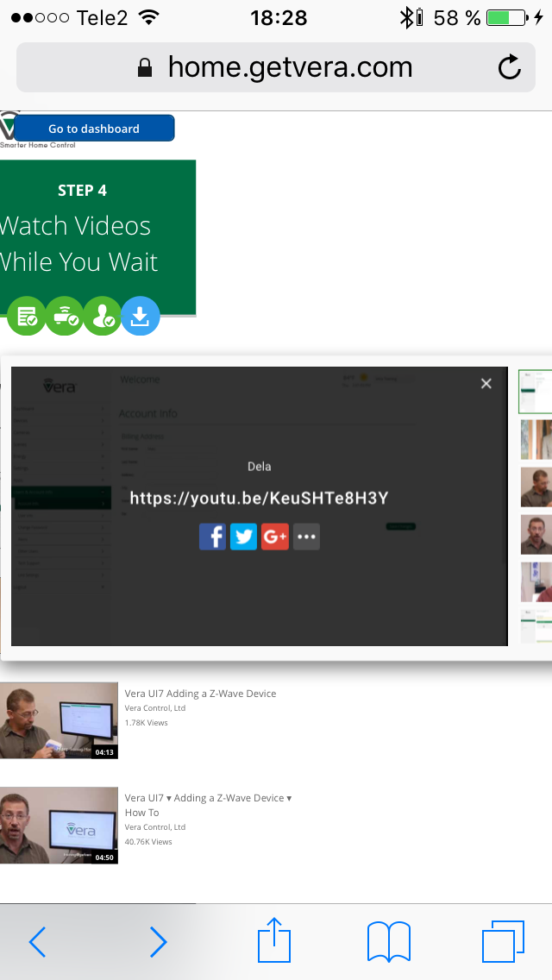Open the Safari share sheet
Image resolution: width=552 pixels, height=980 pixels.
(274, 939)
